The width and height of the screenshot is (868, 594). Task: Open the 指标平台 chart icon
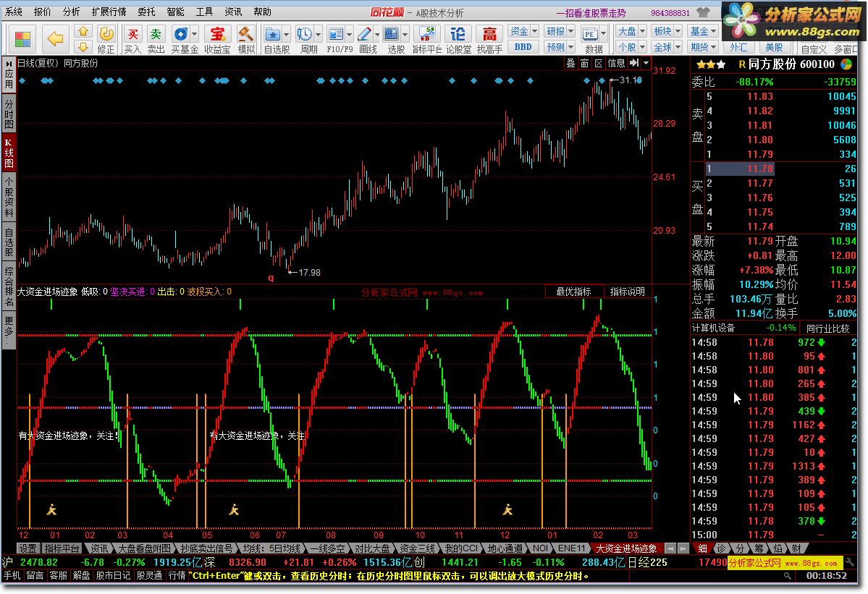click(x=427, y=34)
